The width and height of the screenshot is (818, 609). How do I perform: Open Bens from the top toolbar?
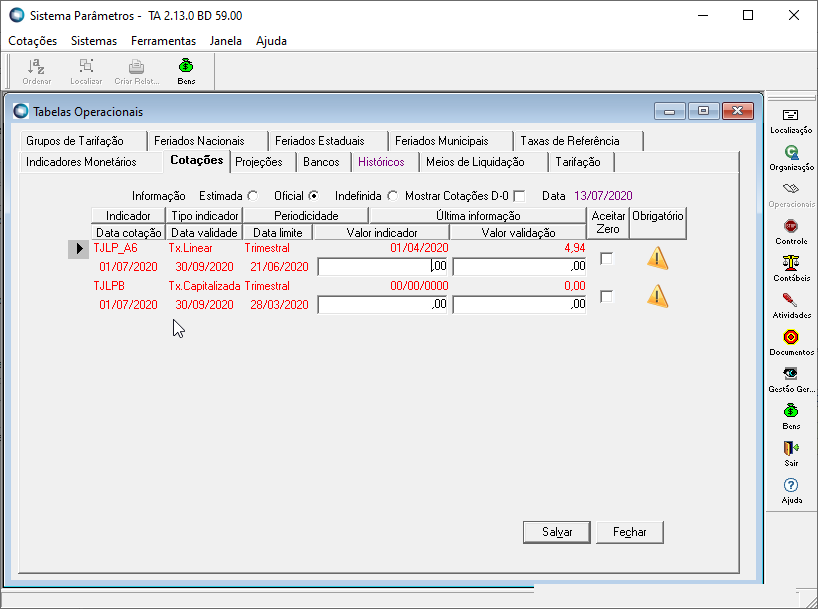pyautogui.click(x=186, y=71)
